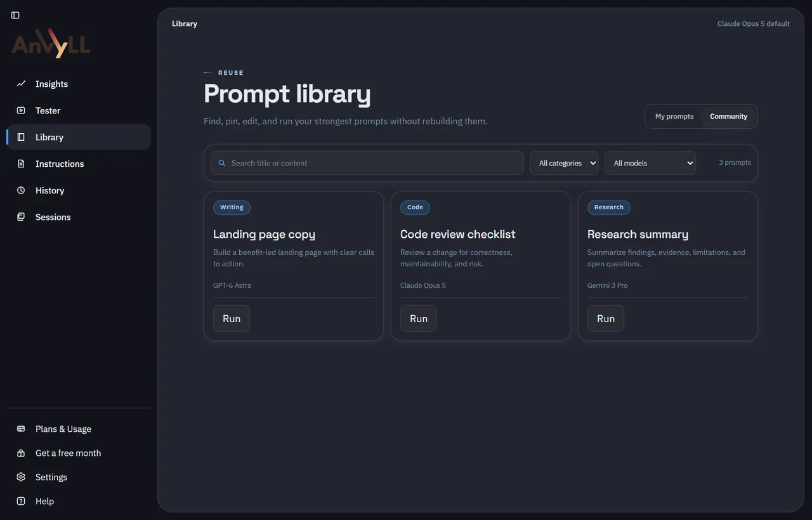Screen dimensions: 812x520
Task: Click the Plans & Usage card icon
Action: coord(21,429)
